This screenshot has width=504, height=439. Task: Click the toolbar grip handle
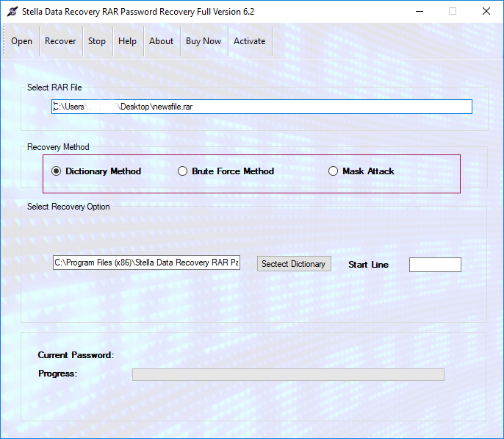pyautogui.click(x=4, y=41)
